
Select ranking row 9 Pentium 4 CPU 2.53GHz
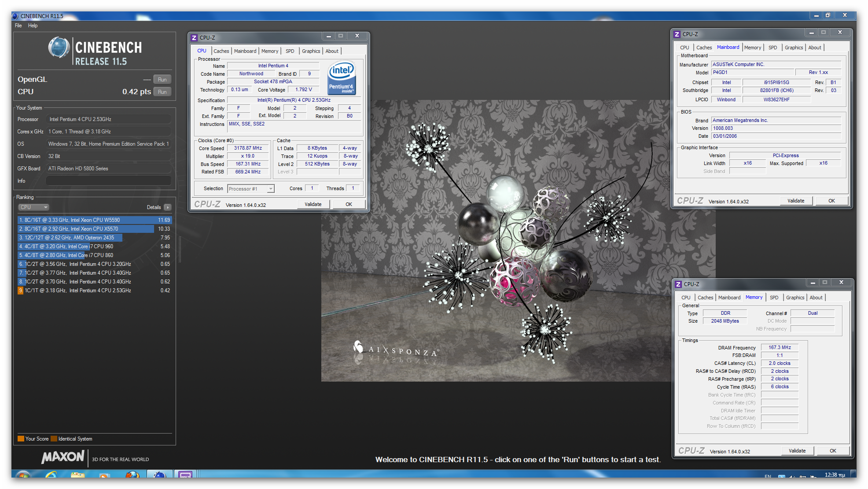(95, 290)
